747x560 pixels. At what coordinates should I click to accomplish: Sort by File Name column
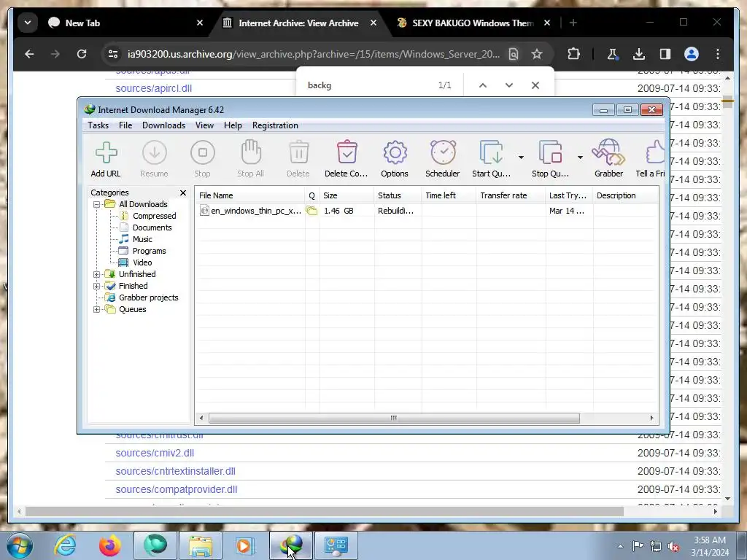[250, 195]
